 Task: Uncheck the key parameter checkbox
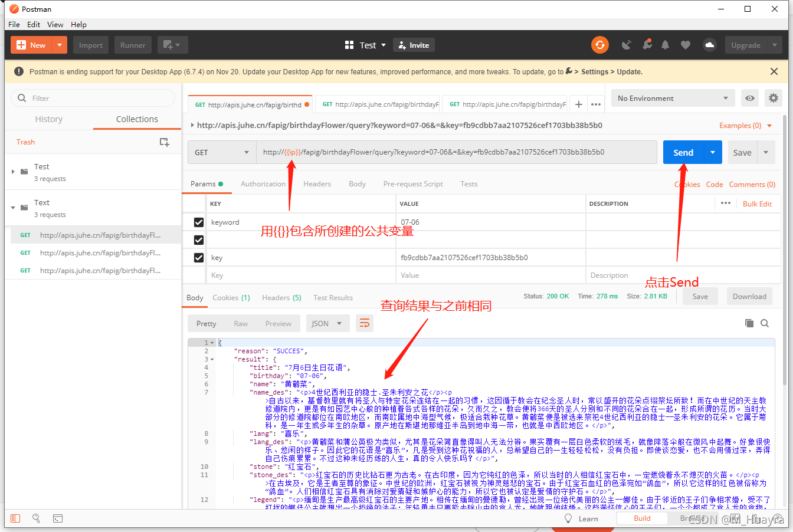pyautogui.click(x=199, y=258)
